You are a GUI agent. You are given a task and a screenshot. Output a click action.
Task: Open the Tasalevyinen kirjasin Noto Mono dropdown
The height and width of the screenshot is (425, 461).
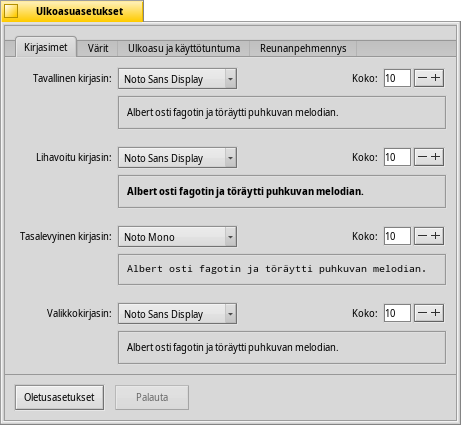(177, 237)
